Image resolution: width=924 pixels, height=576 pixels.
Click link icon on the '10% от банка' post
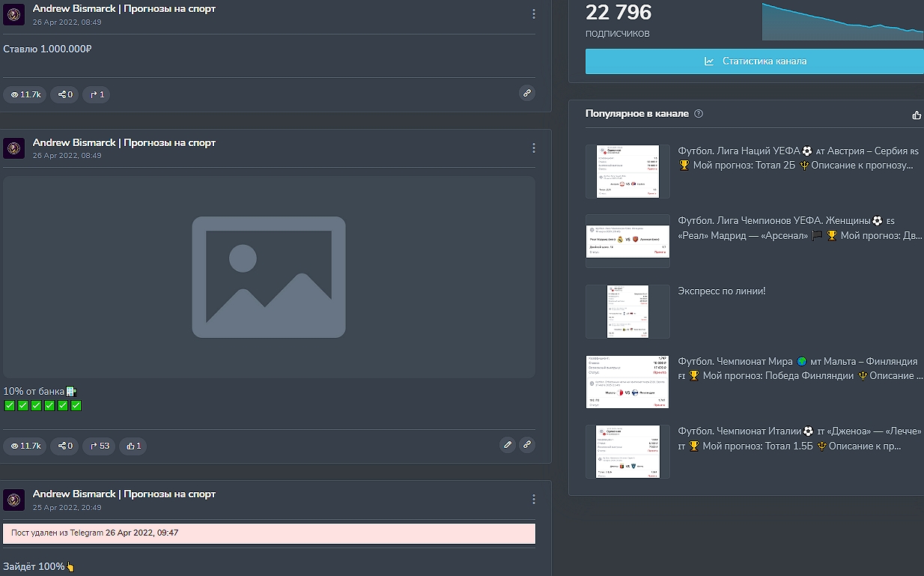click(x=527, y=445)
